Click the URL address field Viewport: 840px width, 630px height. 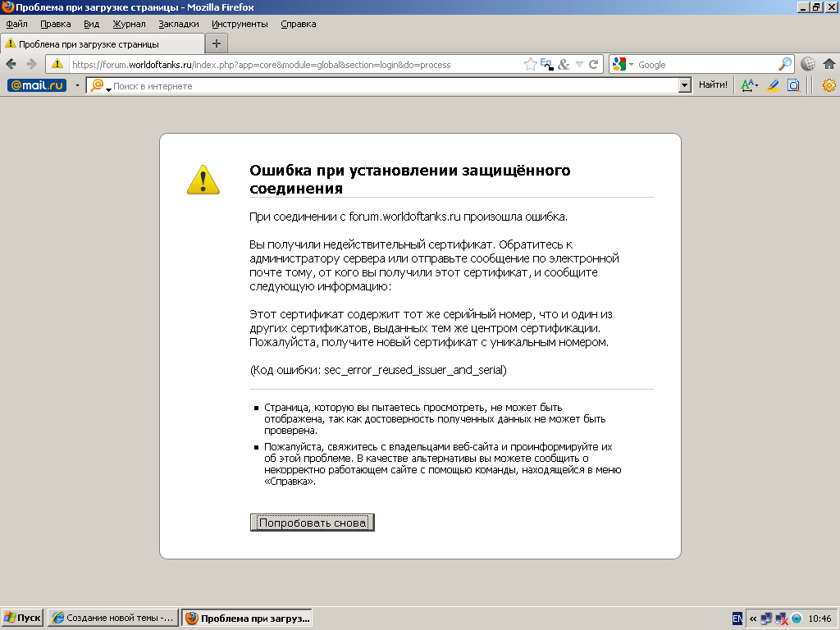click(x=294, y=65)
